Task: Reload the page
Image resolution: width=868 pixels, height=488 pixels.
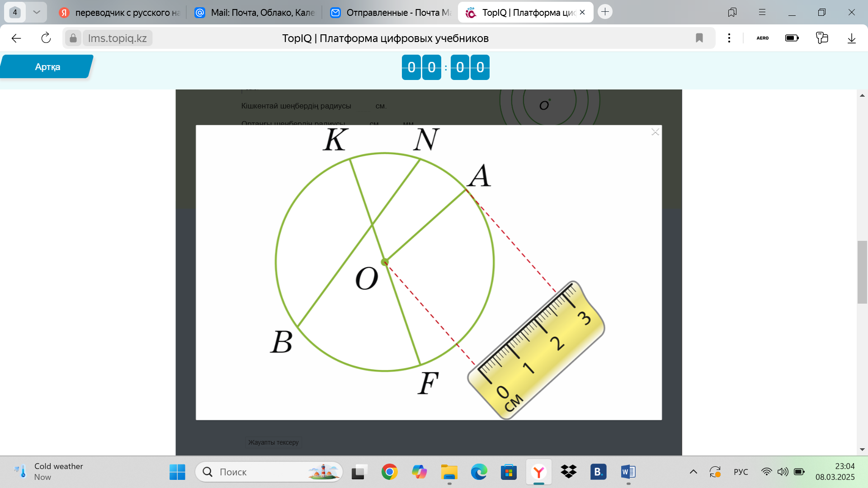Action: (x=46, y=38)
